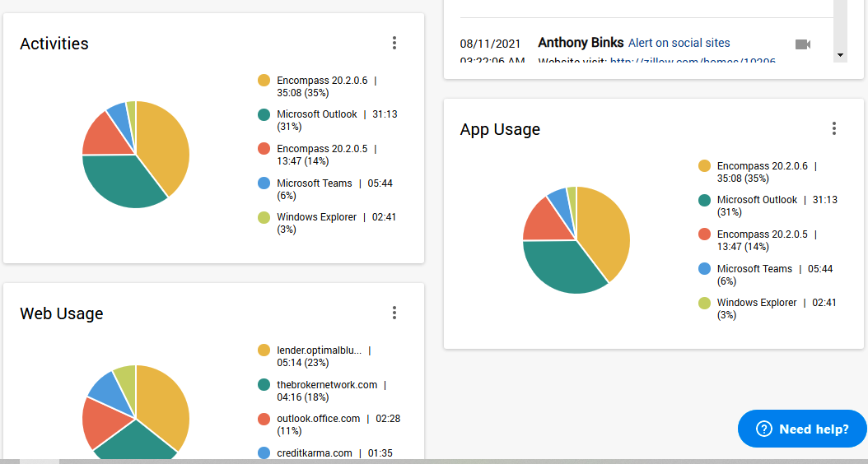Select Encompass 20.2.0.5 label in App Usage legend
This screenshot has width=868, height=464.
pyautogui.click(x=763, y=234)
